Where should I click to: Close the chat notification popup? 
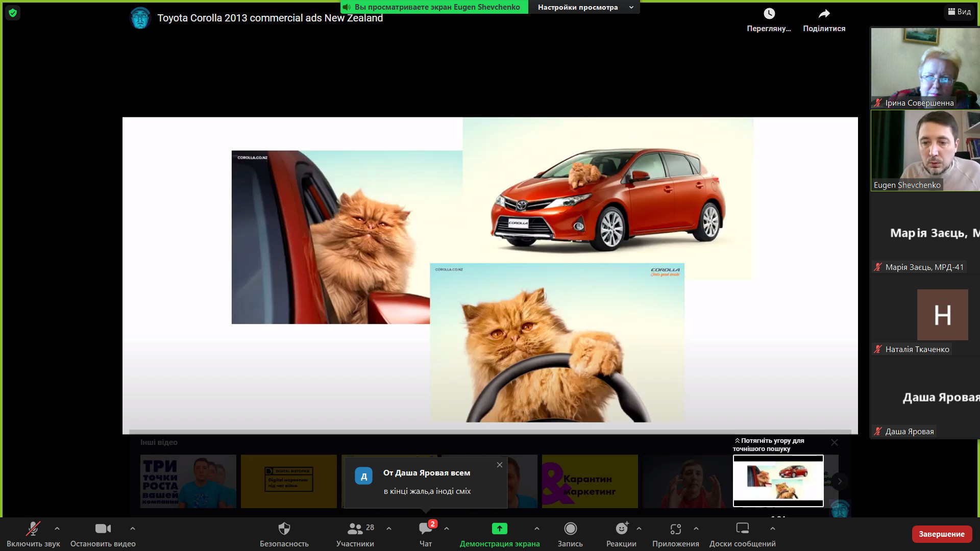[x=500, y=465]
